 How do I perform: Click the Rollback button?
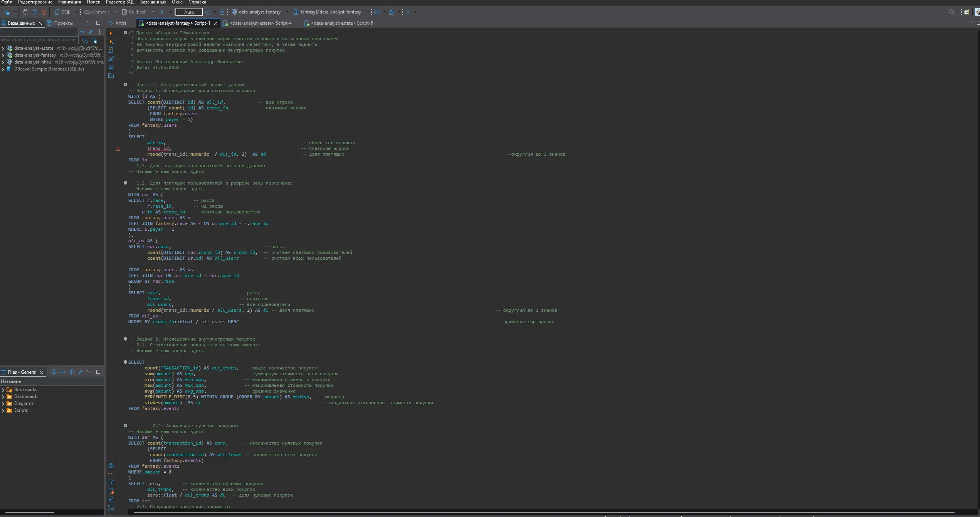click(134, 12)
